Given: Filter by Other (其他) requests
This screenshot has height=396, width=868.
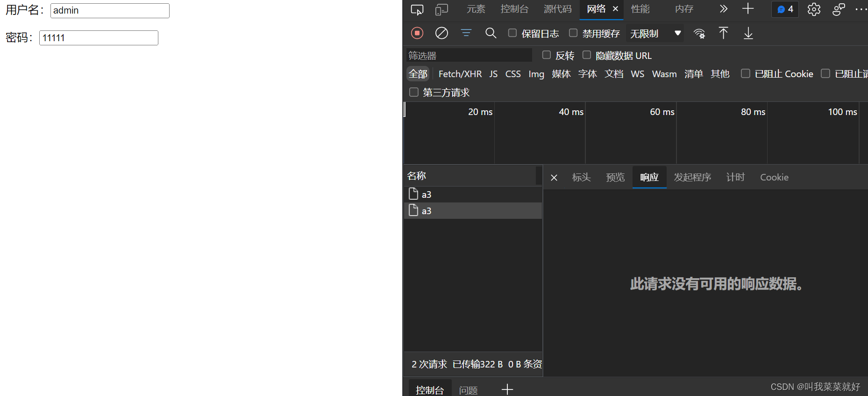Looking at the screenshot, I should [720, 74].
